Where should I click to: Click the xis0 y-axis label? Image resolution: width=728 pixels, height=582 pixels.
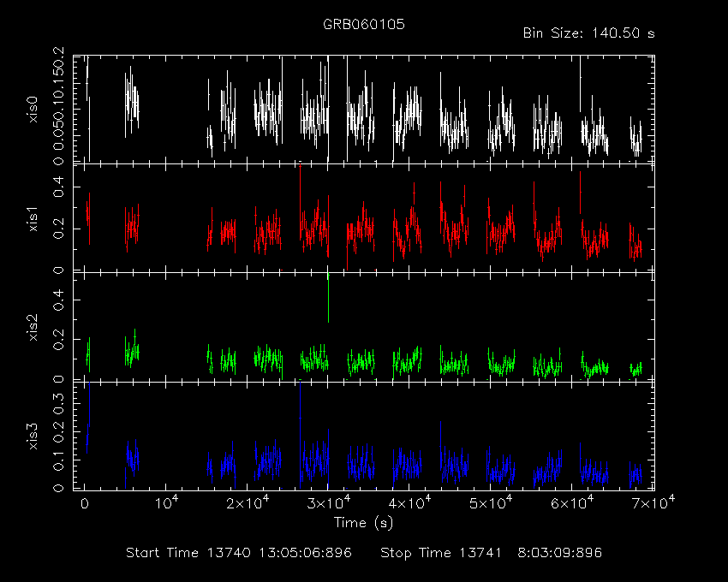pos(33,110)
